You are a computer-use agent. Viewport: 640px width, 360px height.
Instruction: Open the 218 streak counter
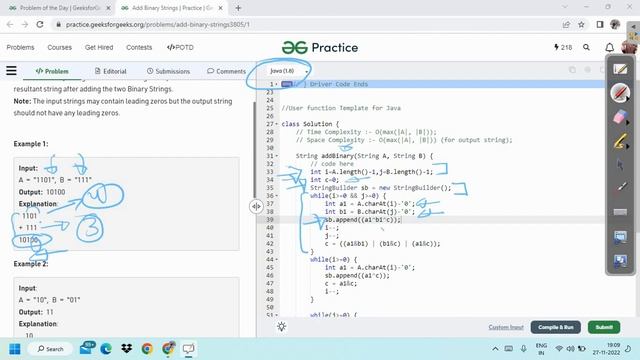[563, 47]
